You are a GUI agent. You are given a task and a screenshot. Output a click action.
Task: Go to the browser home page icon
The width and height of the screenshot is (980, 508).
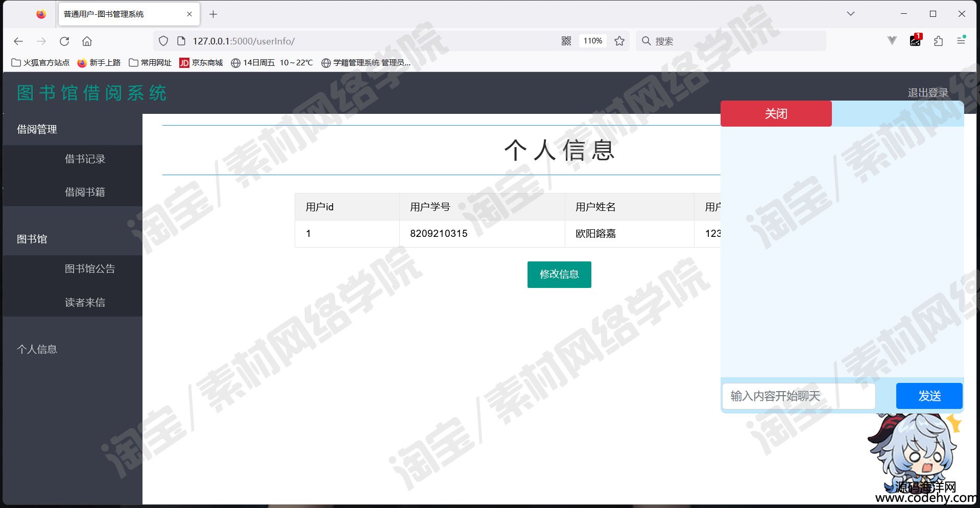[87, 41]
